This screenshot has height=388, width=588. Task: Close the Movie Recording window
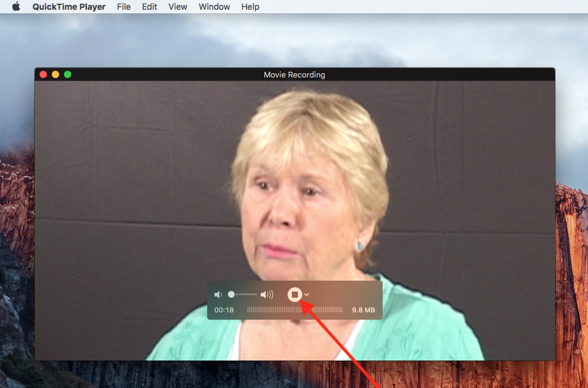pos(43,74)
